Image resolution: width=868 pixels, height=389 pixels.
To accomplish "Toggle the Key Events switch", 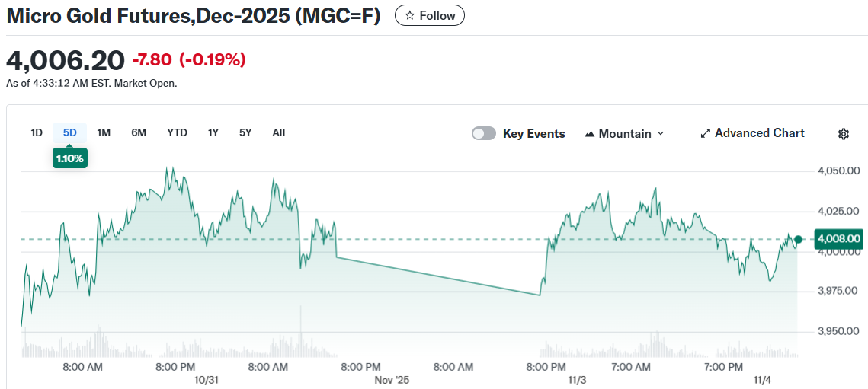I will [x=484, y=133].
